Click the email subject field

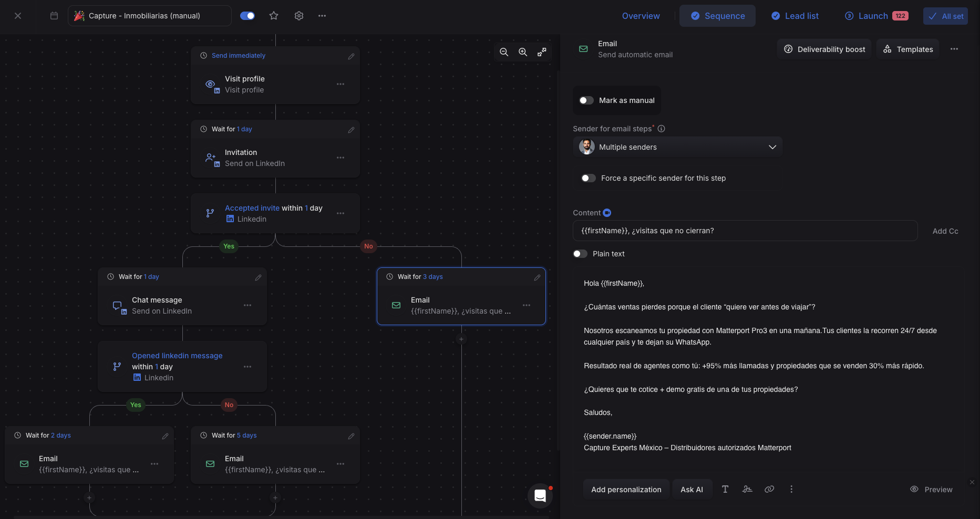tap(745, 231)
